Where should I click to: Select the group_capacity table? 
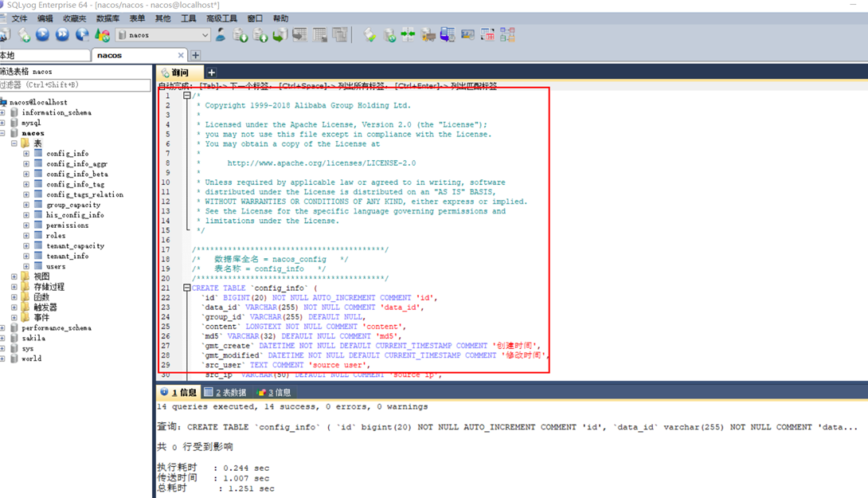point(73,205)
